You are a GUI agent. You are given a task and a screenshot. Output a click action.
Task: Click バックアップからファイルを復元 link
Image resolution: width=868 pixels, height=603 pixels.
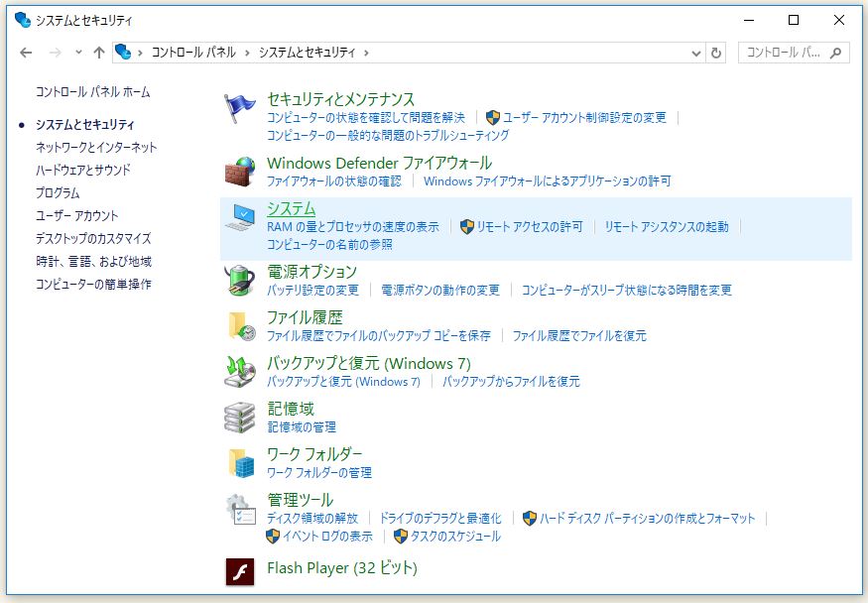pos(511,382)
